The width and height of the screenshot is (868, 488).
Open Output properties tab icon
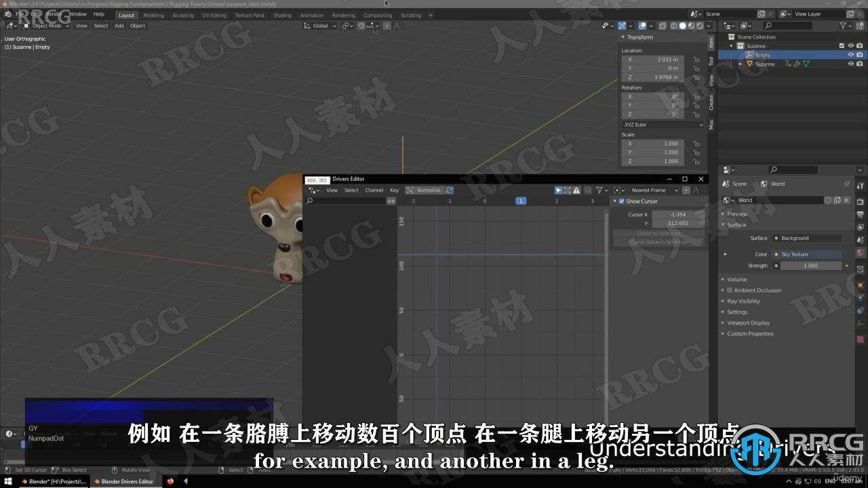(861, 214)
